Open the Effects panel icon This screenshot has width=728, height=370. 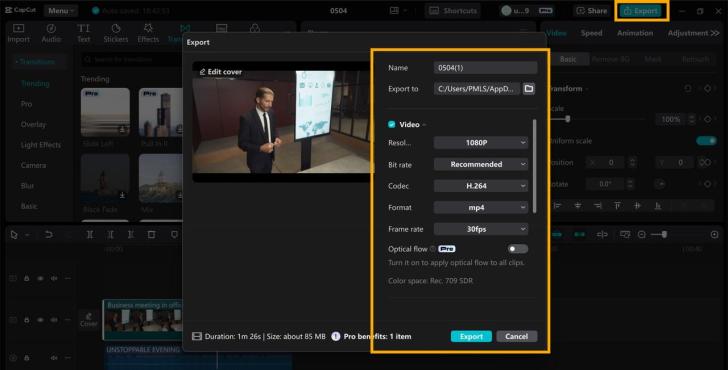click(x=148, y=28)
